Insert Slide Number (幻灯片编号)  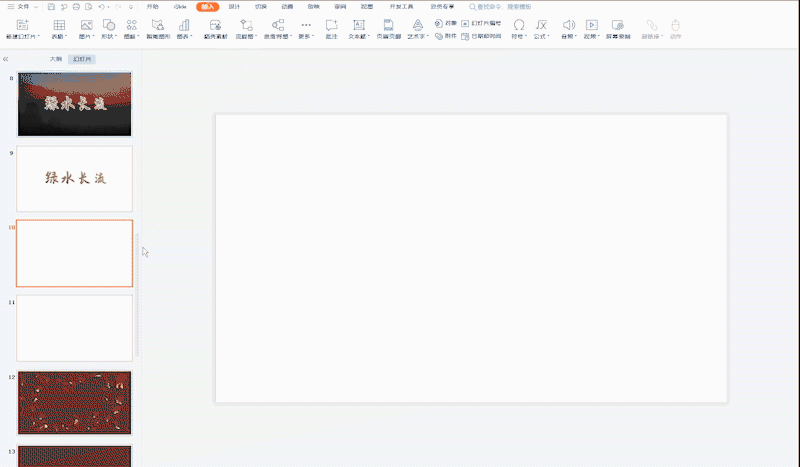(x=481, y=23)
